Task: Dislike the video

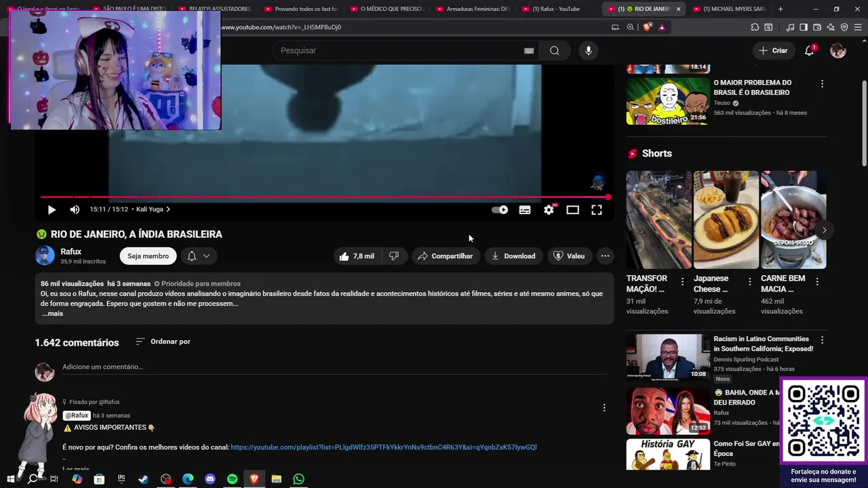Action: pyautogui.click(x=393, y=256)
